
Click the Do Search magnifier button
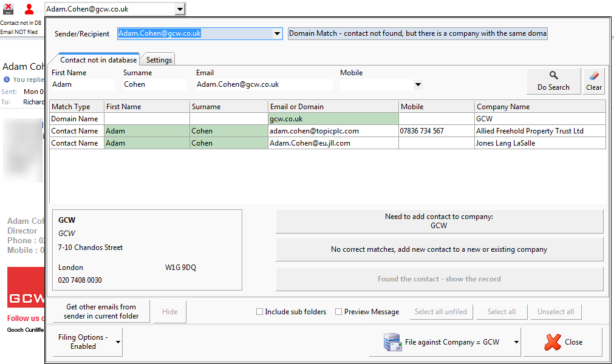553,81
